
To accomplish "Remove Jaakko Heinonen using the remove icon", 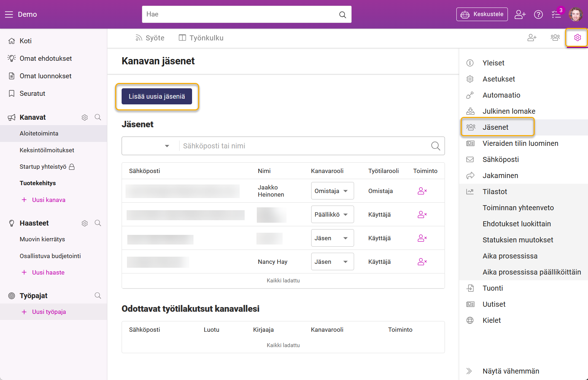I will coord(422,191).
